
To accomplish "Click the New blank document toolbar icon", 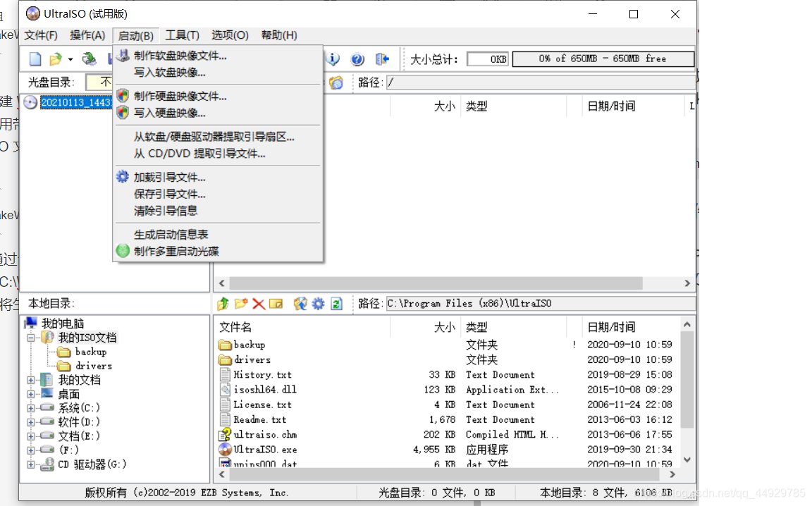I will coord(35,59).
